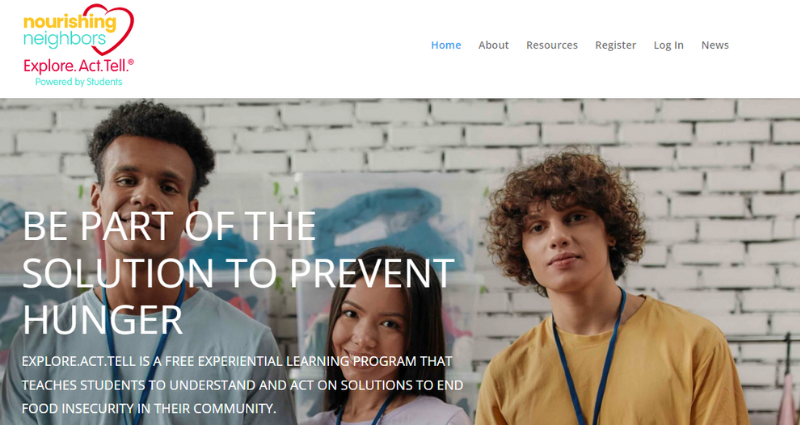The image size is (800, 425).
Task: Select Register in the navigation bar
Action: click(x=615, y=45)
